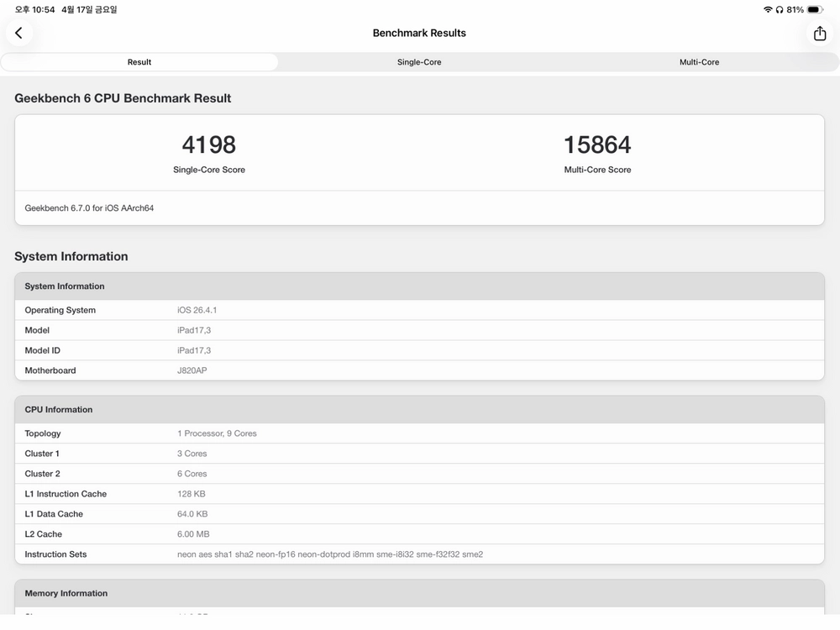This screenshot has height=630, width=840.
Task: Tap the 81% battery percentage
Action: coord(795,9)
